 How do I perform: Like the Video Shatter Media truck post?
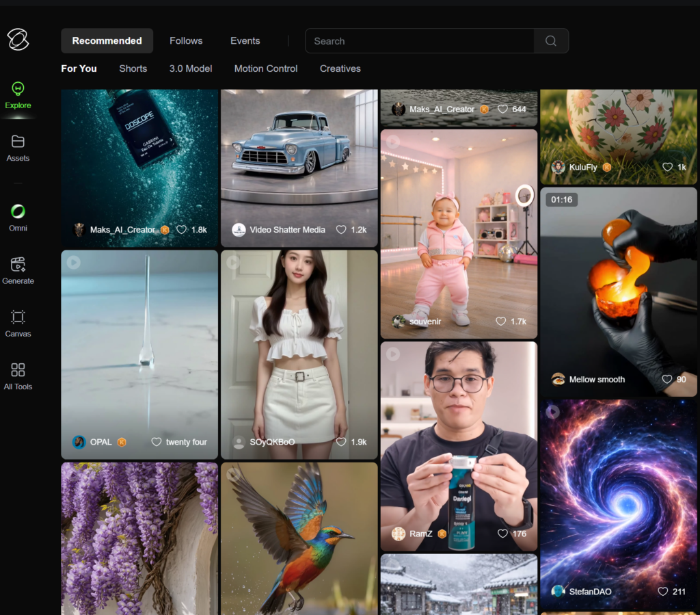(x=341, y=230)
